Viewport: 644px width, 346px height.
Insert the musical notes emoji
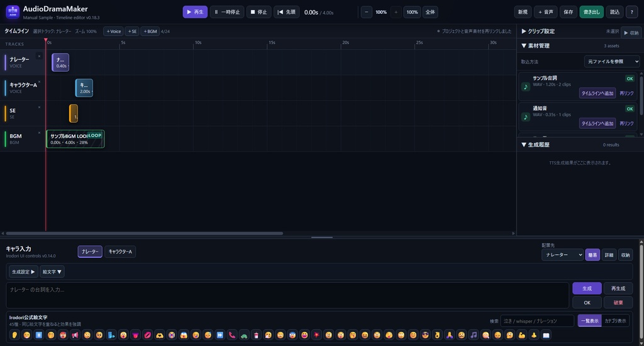474,335
